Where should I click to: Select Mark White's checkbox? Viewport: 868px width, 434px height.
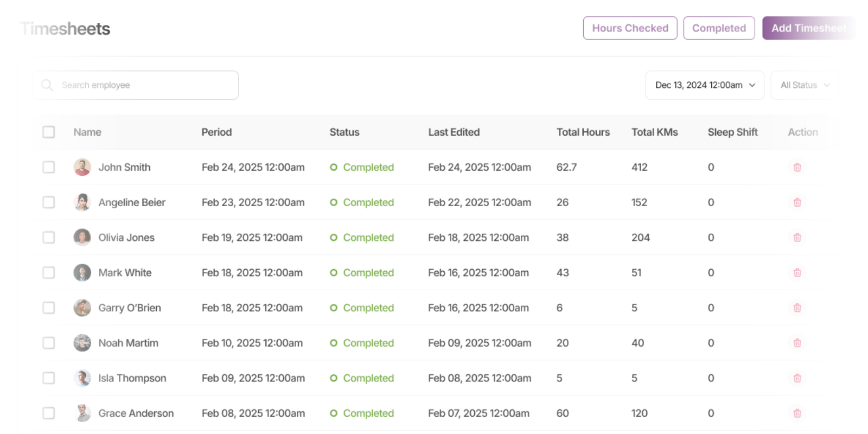pos(49,273)
